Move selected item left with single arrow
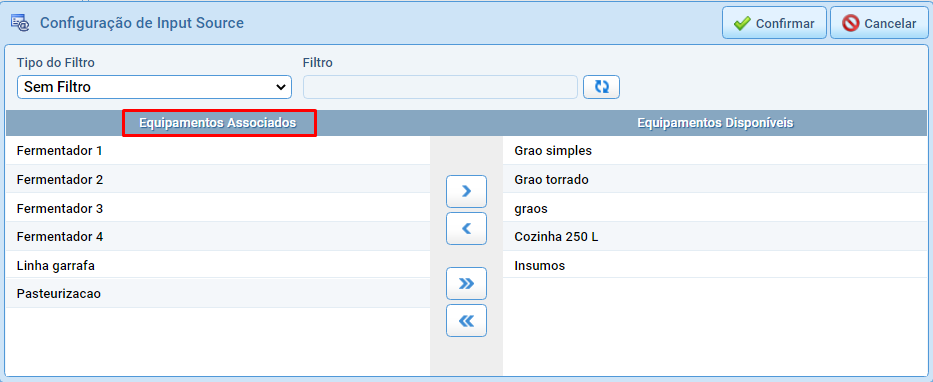Viewport: 933px width, 382px height. 466,228
